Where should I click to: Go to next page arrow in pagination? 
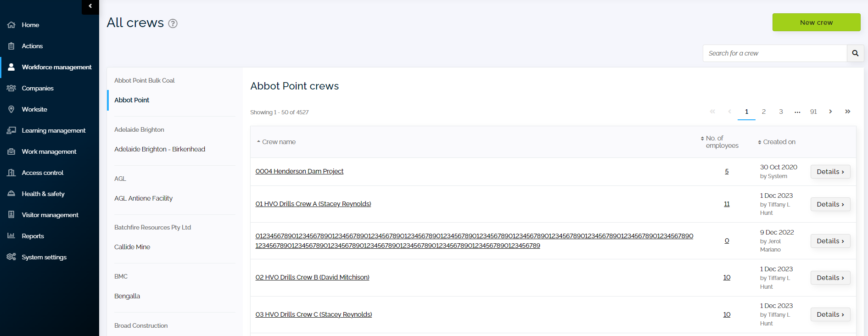[830, 112]
